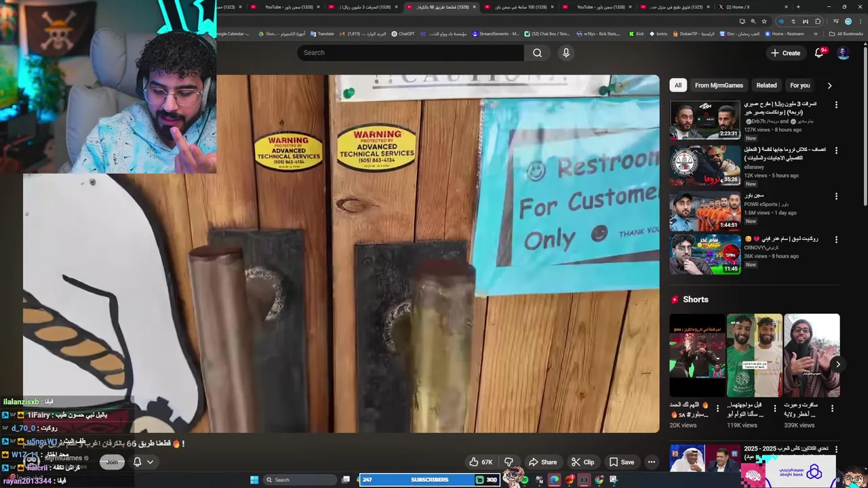Viewport: 868px width, 488px height.
Task: Open YouTube notifications bell
Action: 819,53
